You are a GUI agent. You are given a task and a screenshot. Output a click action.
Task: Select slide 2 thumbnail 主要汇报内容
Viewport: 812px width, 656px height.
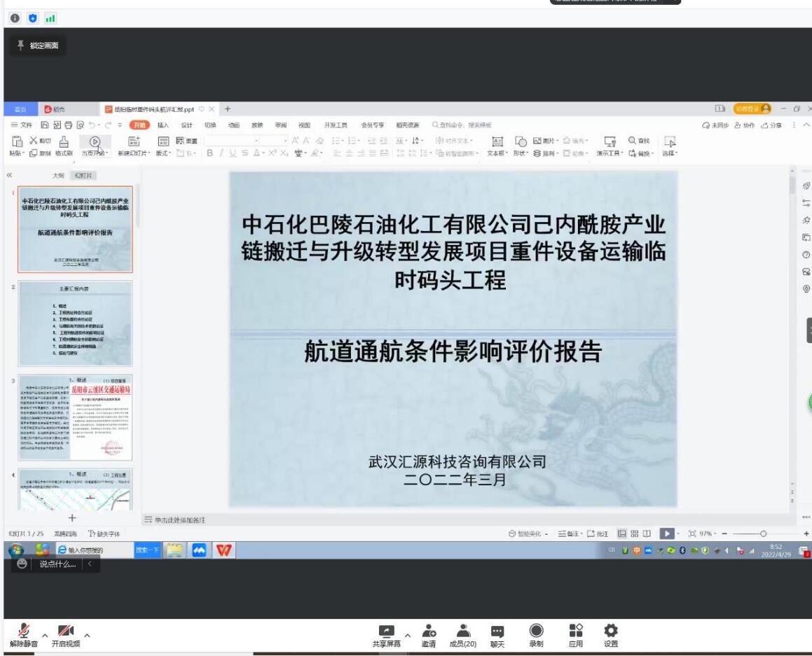[x=75, y=323]
